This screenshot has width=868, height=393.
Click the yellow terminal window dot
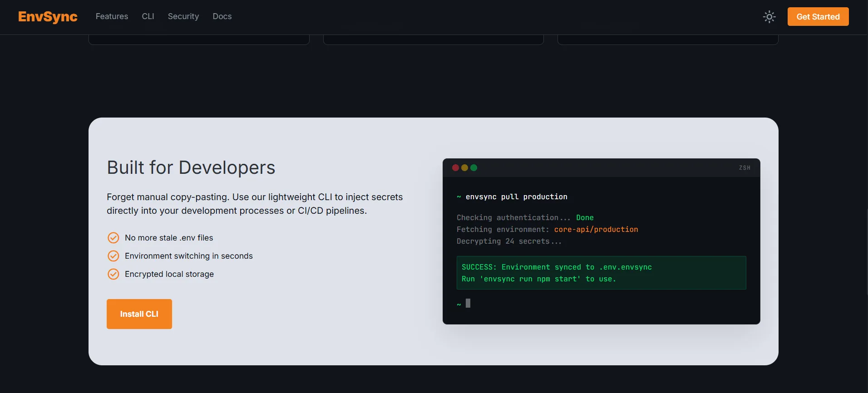click(464, 167)
